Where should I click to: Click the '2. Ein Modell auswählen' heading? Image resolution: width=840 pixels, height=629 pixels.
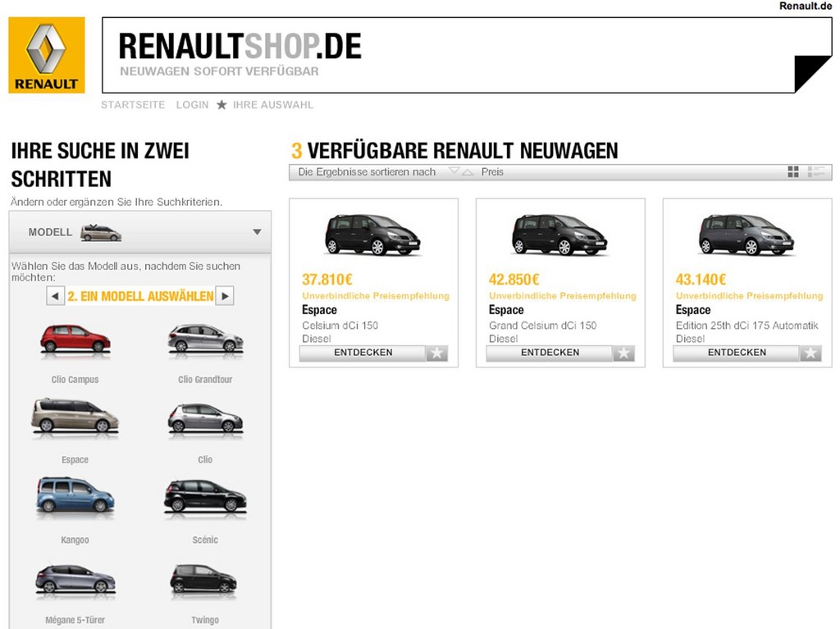tap(140, 296)
